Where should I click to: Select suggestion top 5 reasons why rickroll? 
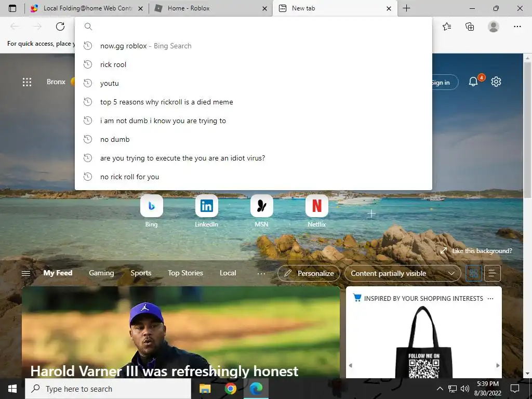tap(254, 102)
